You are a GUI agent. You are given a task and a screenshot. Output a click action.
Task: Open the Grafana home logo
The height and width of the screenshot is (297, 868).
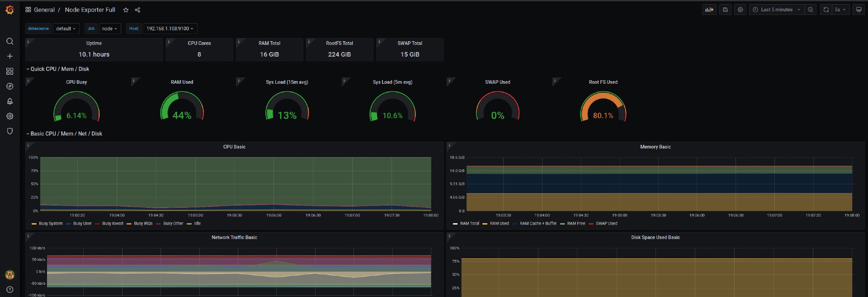(x=9, y=10)
